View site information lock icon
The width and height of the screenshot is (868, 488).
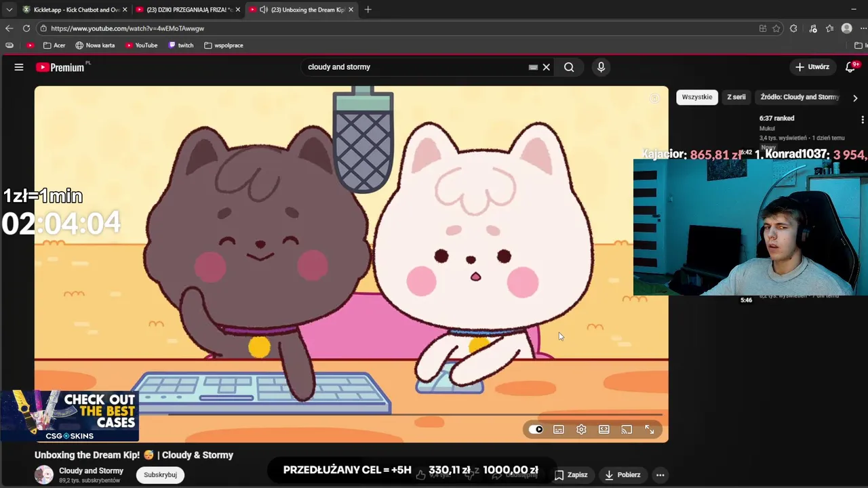(43, 28)
